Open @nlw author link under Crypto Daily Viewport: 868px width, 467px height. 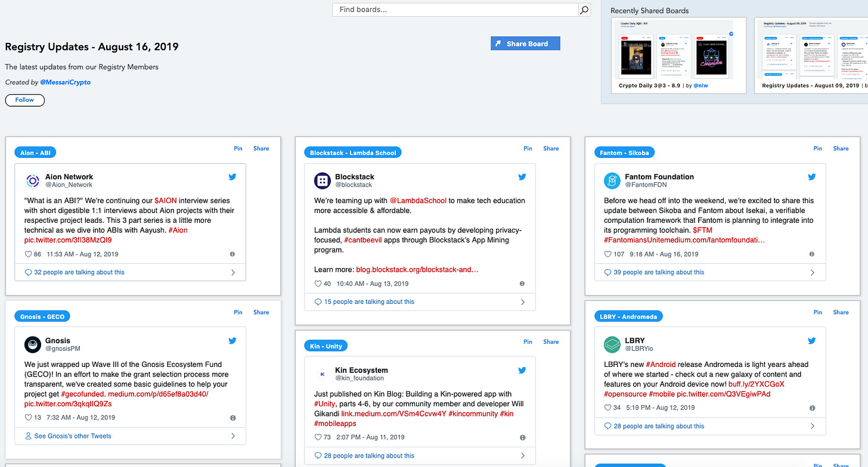click(x=700, y=86)
